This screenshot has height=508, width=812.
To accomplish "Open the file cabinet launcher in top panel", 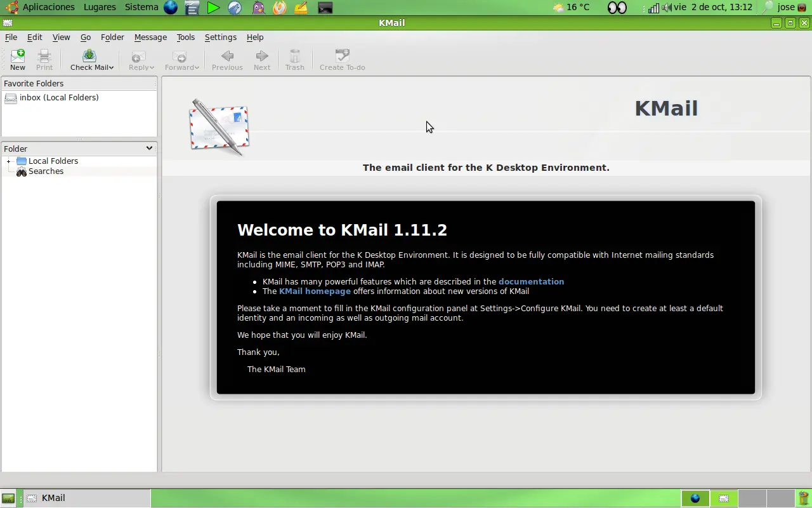I will 192,8.
